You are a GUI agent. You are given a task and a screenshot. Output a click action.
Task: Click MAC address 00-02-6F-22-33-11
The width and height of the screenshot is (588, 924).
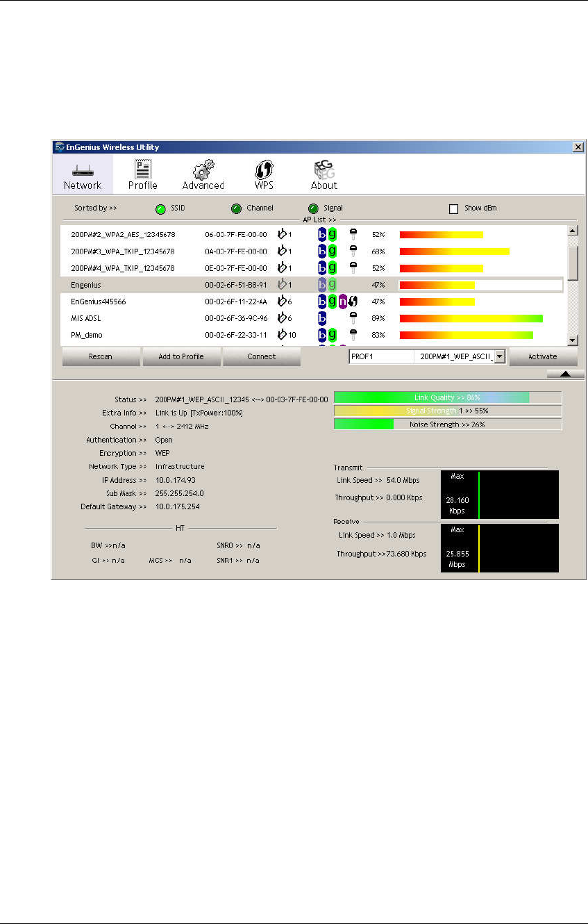click(236, 335)
